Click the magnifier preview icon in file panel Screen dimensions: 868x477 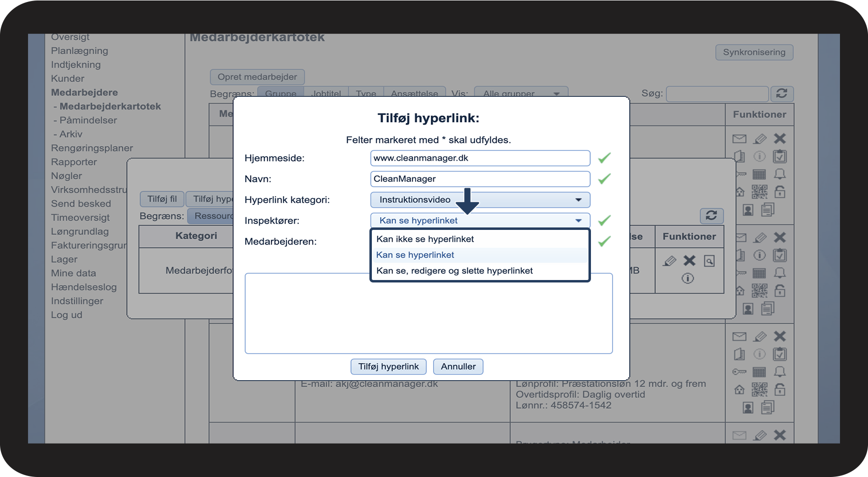[x=709, y=261]
